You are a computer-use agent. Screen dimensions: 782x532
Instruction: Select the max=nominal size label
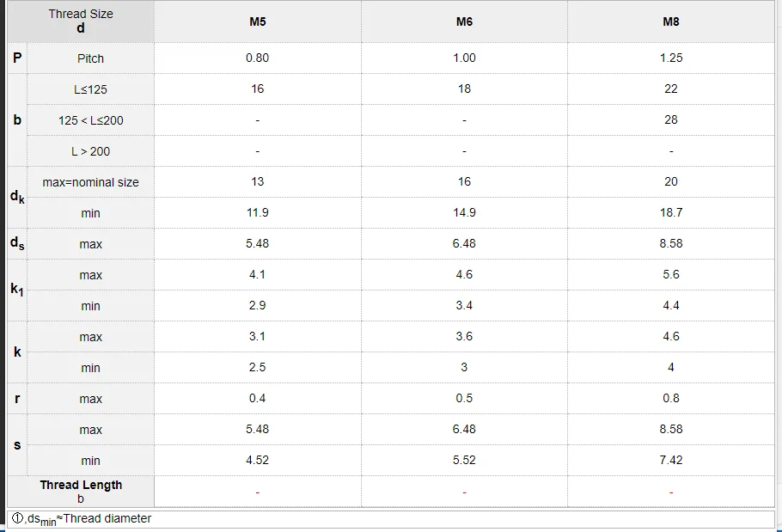point(90,182)
